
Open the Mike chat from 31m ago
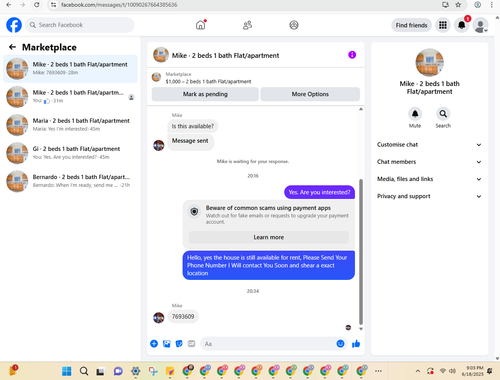[x=70, y=97]
